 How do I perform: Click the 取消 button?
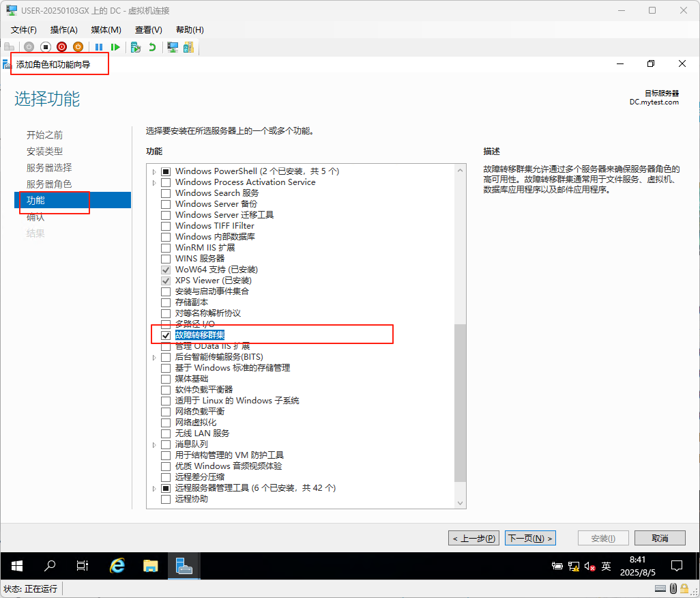point(660,538)
